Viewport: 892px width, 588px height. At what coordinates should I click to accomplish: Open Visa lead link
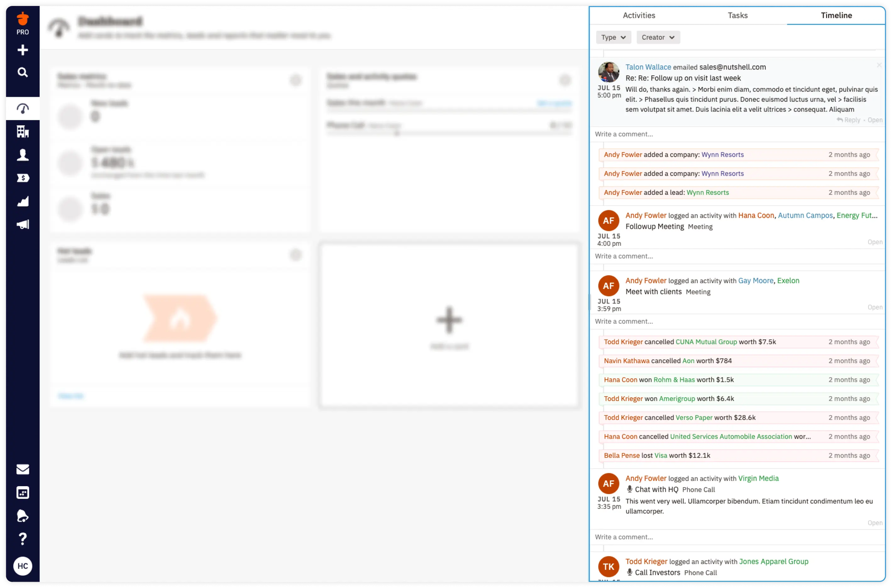click(661, 456)
